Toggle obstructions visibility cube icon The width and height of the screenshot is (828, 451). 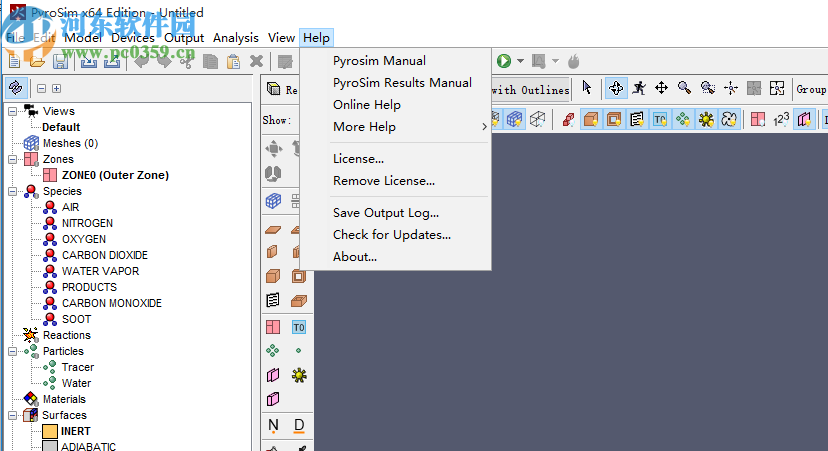(x=591, y=119)
